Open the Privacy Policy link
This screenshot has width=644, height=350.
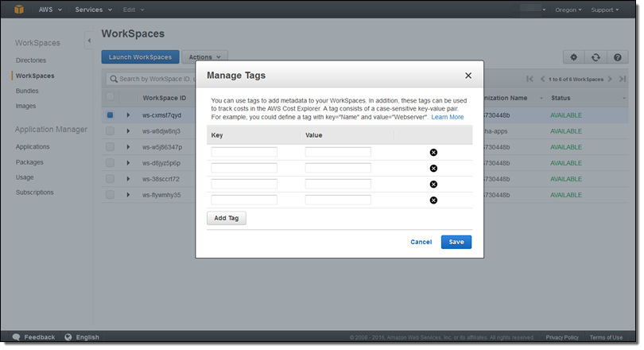coord(562,337)
